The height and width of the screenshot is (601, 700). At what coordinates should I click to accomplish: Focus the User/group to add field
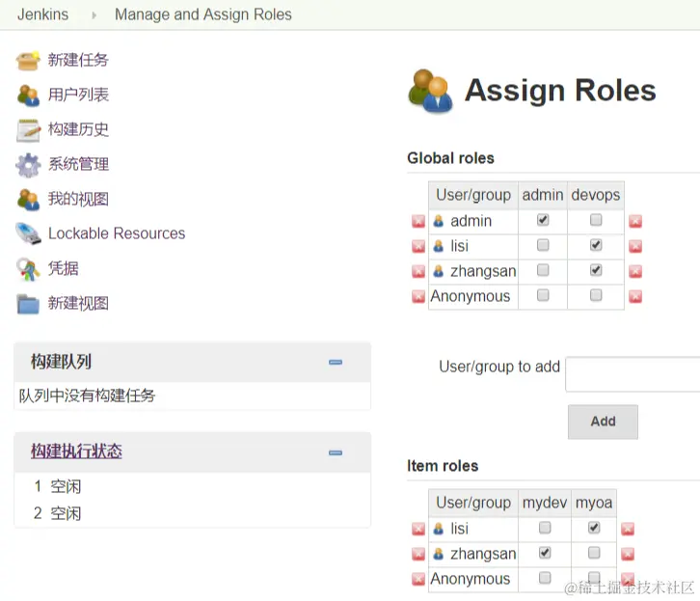point(633,374)
